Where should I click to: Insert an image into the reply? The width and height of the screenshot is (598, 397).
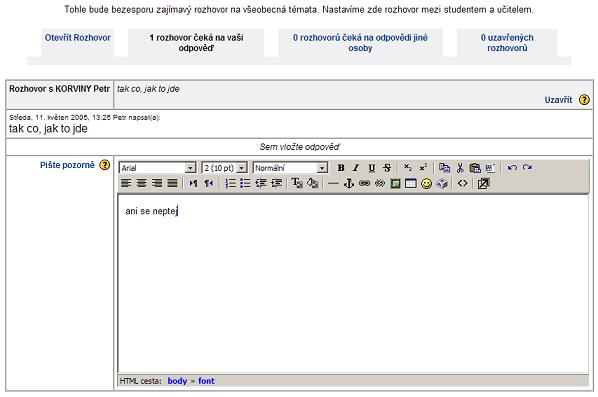(x=395, y=183)
